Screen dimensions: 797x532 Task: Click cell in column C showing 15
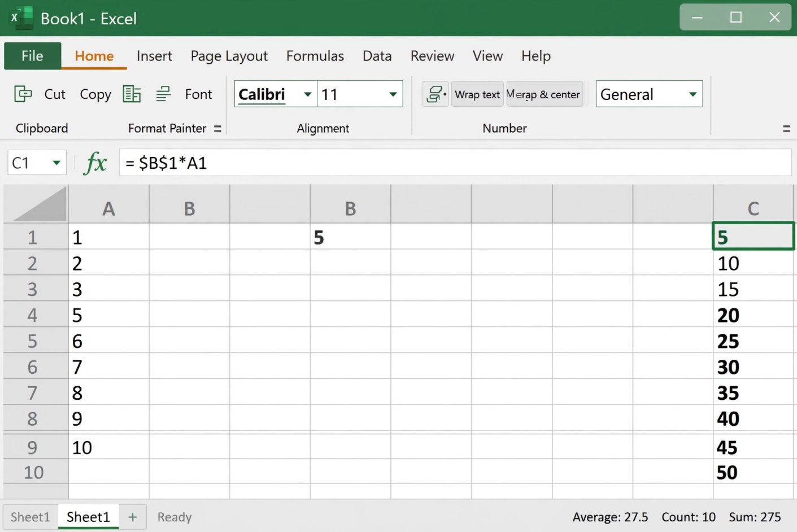753,289
